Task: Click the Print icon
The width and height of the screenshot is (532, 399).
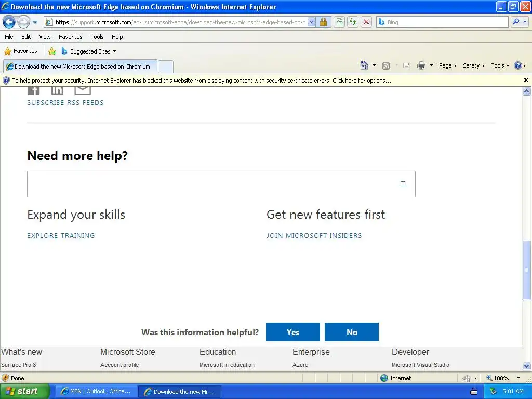Action: point(421,66)
